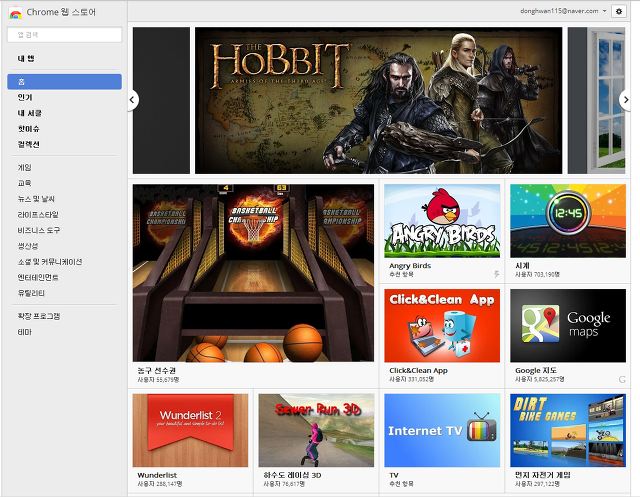Select 내 앱 in sidebar

point(26,58)
